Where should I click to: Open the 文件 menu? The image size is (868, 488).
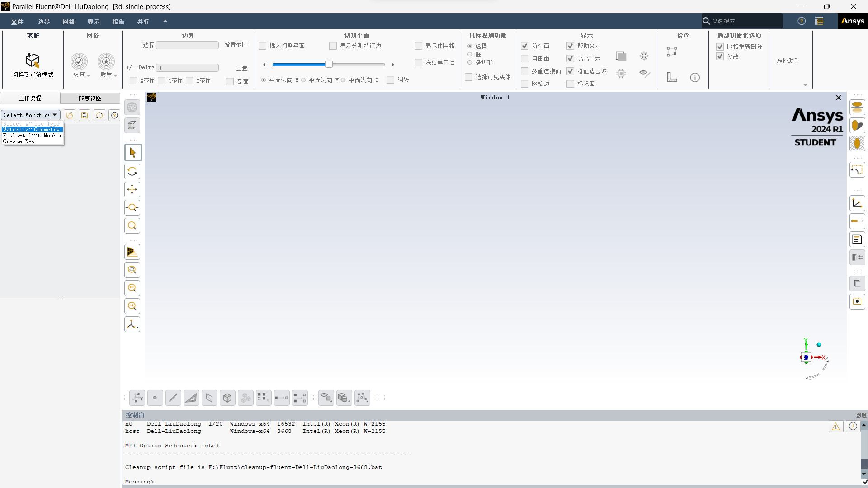pos(17,21)
